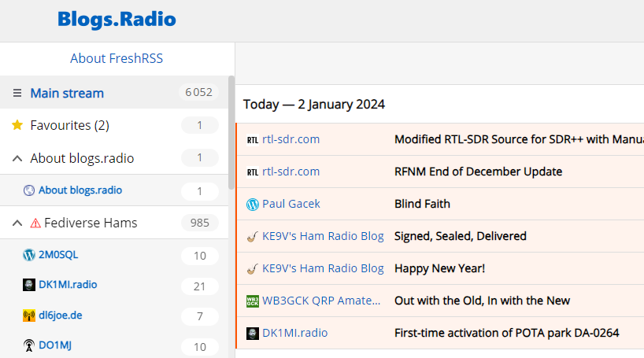Click the Main stream hamburger icon
This screenshot has width=644, height=358.
pos(17,93)
